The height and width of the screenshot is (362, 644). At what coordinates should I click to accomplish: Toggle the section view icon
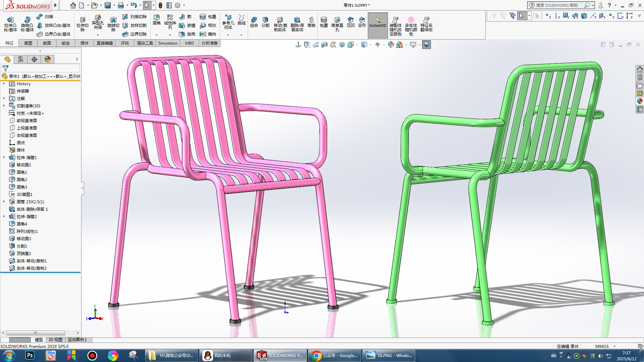pyautogui.click(x=324, y=45)
